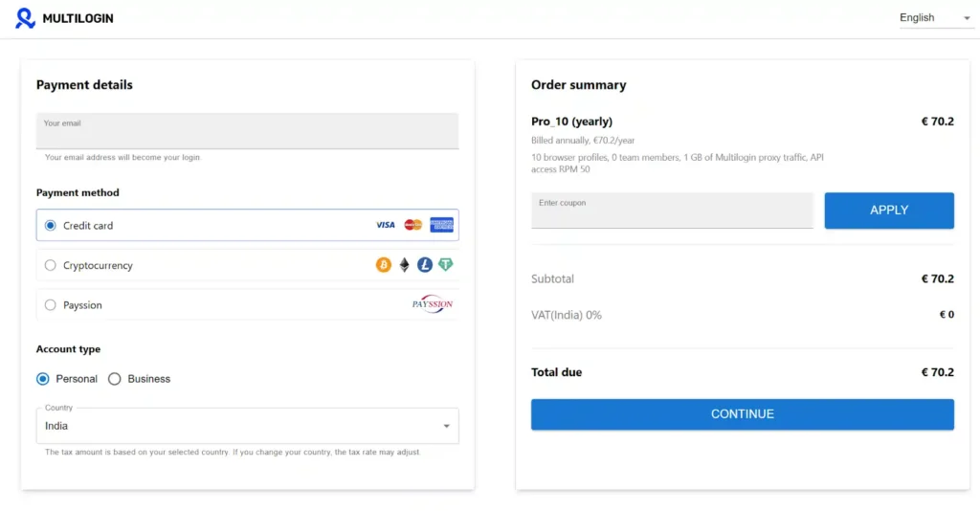This screenshot has height=511, width=980.
Task: Click the CONTINUE button
Action: (743, 414)
